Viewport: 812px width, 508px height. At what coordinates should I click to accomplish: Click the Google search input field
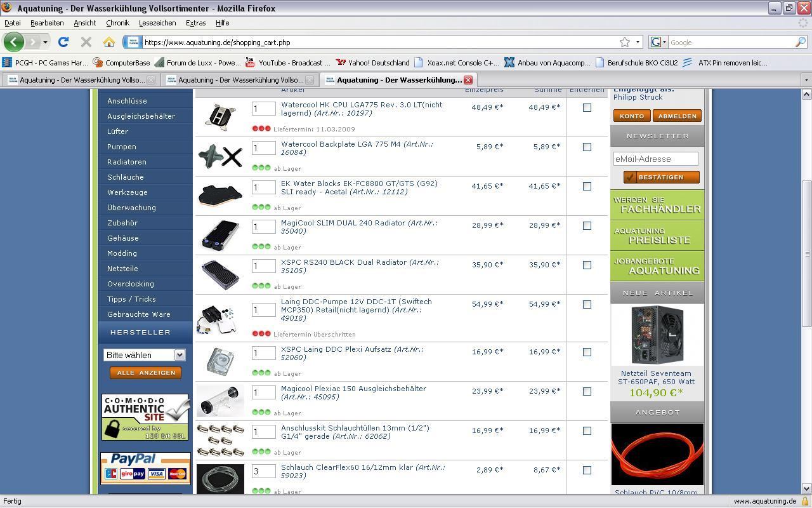tap(731, 43)
